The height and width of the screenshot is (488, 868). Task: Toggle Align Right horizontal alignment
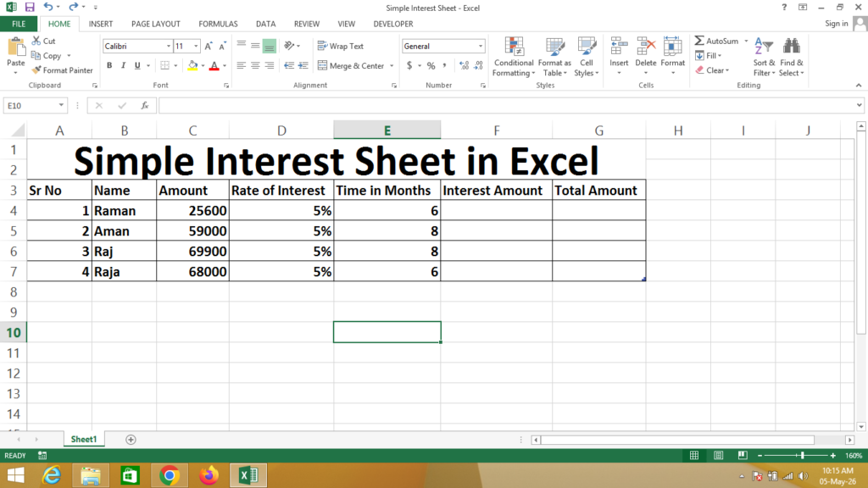(269, 65)
